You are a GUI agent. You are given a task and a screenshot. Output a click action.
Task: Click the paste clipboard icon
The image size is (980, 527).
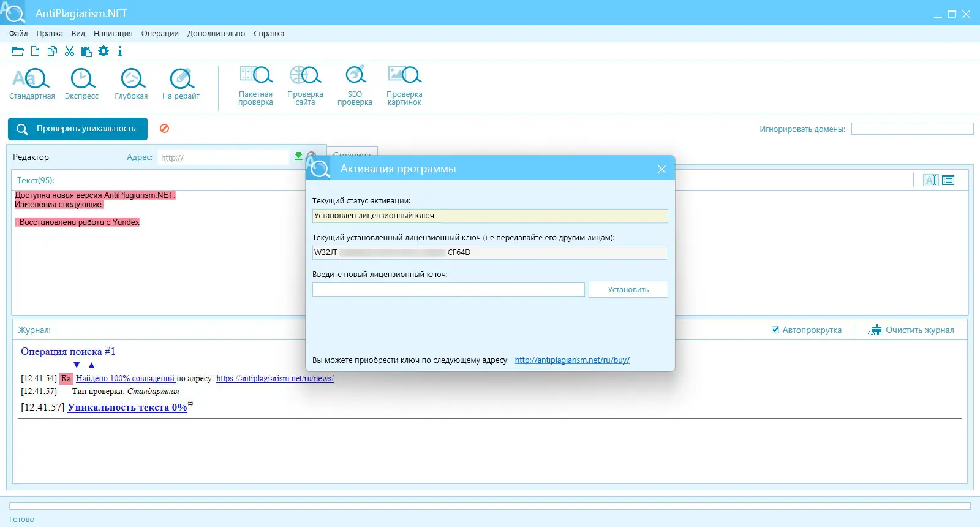86,51
